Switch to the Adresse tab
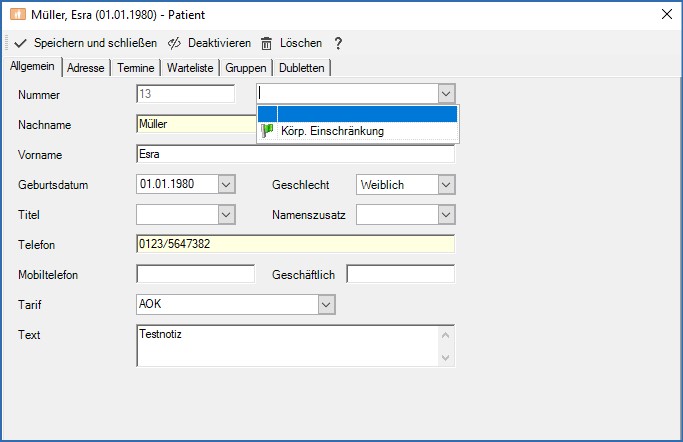The height and width of the screenshot is (442, 683). 86,68
